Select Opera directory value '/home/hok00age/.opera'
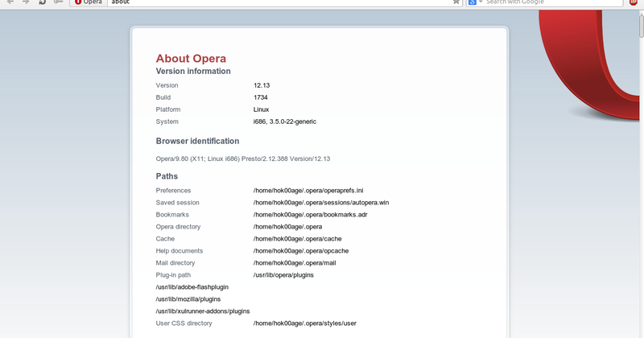The height and width of the screenshot is (338, 644). tap(287, 227)
